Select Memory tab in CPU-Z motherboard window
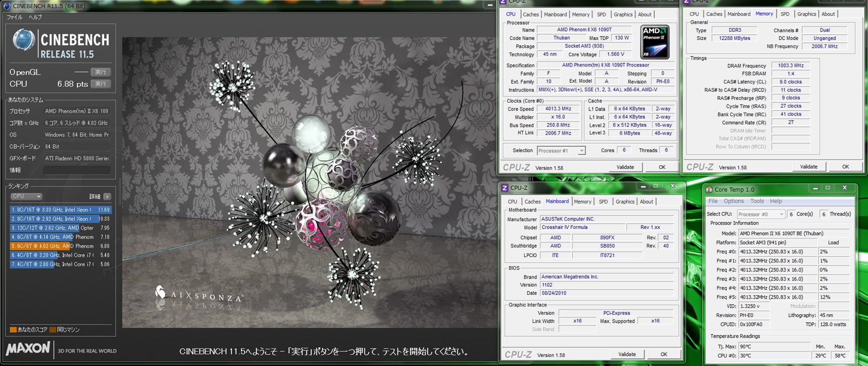This screenshot has width=868, height=366. click(583, 202)
